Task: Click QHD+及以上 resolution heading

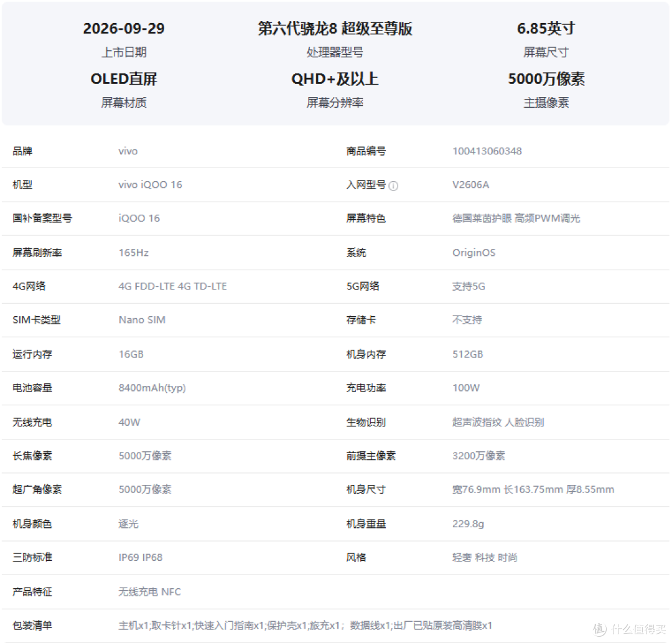Action: coord(335,79)
